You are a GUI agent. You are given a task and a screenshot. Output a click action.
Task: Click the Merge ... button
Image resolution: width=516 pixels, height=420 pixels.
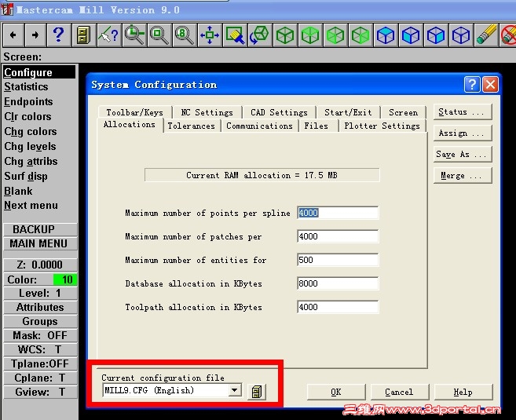463,176
